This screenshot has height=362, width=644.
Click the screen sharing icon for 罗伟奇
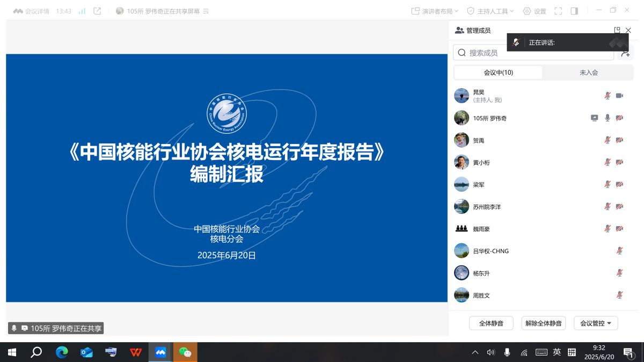(x=594, y=118)
